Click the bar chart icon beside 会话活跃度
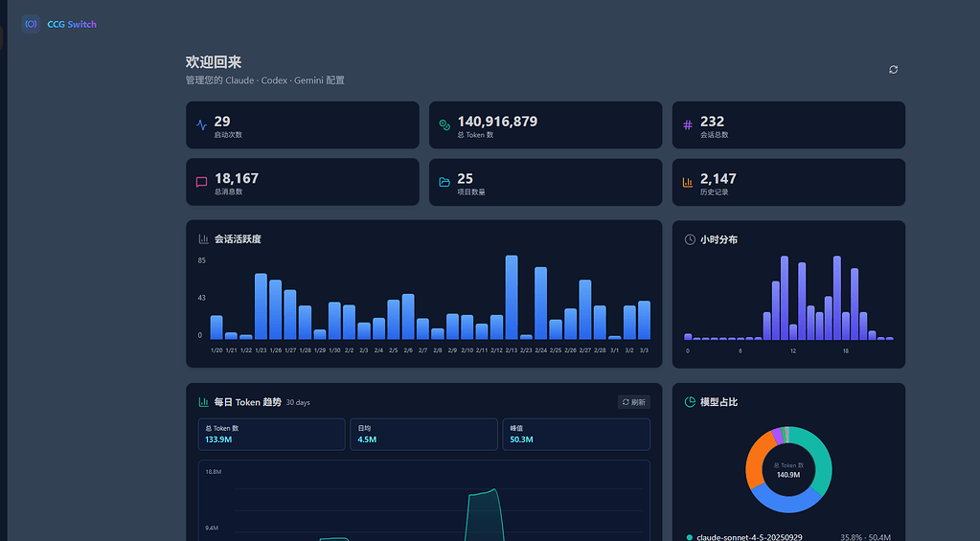Image resolution: width=980 pixels, height=541 pixels. point(203,238)
